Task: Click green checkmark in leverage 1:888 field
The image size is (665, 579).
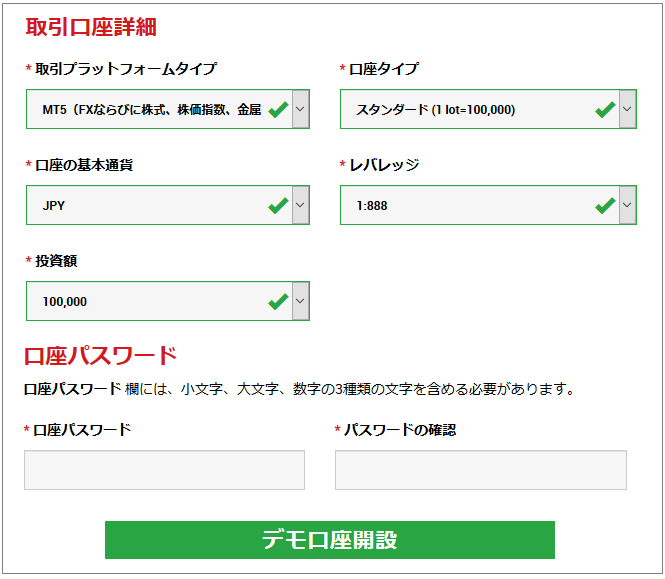Action: (605, 206)
